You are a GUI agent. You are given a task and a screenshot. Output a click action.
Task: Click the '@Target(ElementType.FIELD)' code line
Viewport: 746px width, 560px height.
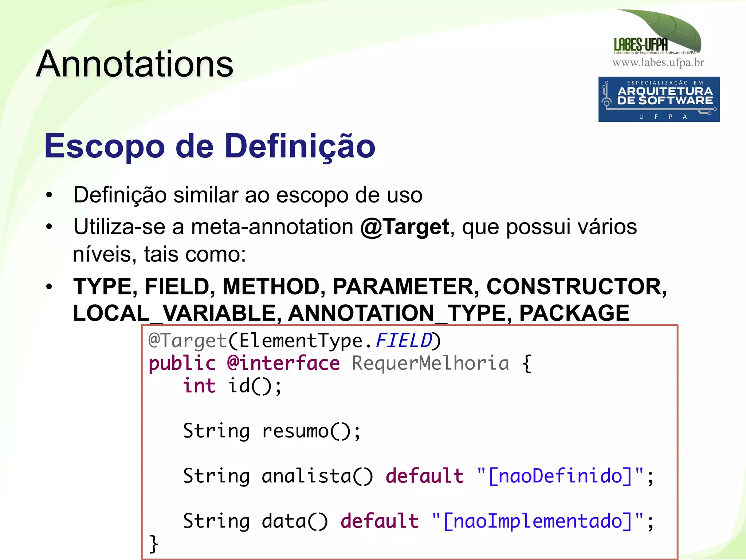295,341
